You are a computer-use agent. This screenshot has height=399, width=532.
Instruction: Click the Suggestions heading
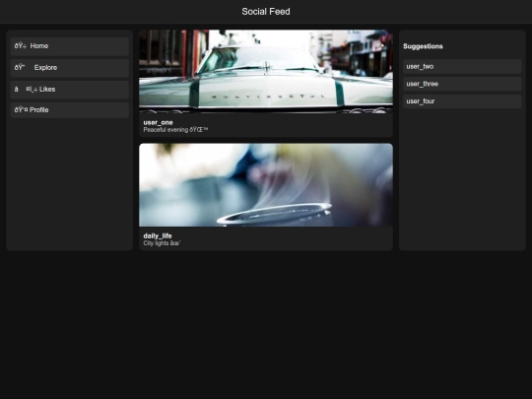point(423,46)
